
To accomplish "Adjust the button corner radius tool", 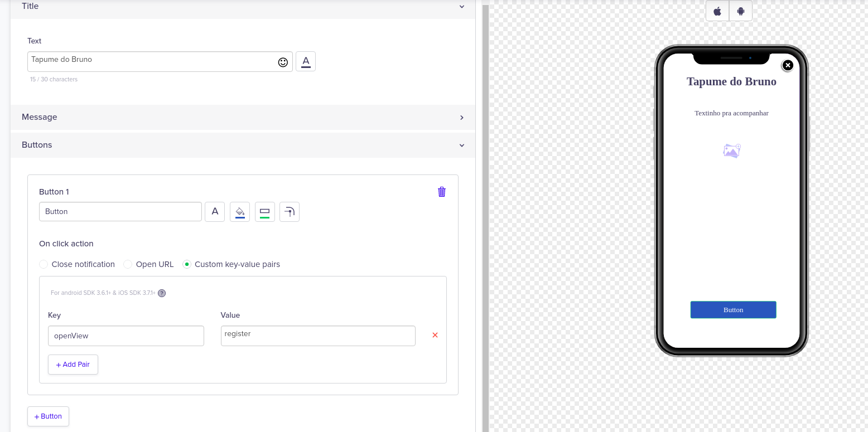I will (x=289, y=211).
